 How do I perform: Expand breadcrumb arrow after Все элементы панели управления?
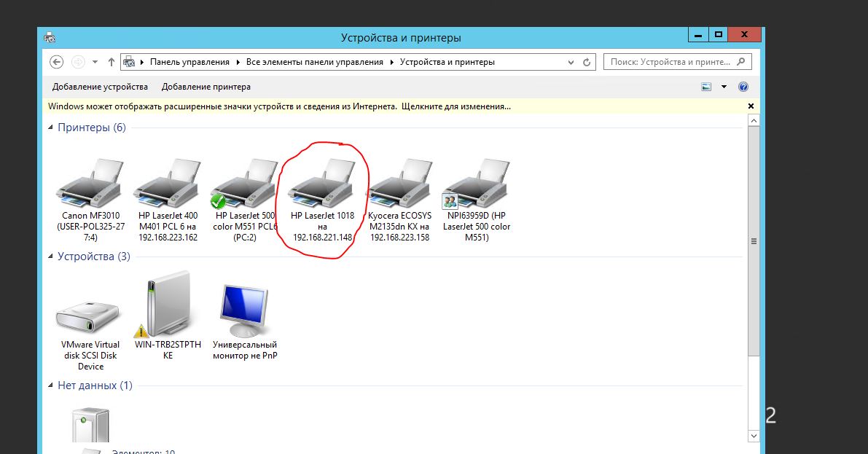[392, 62]
